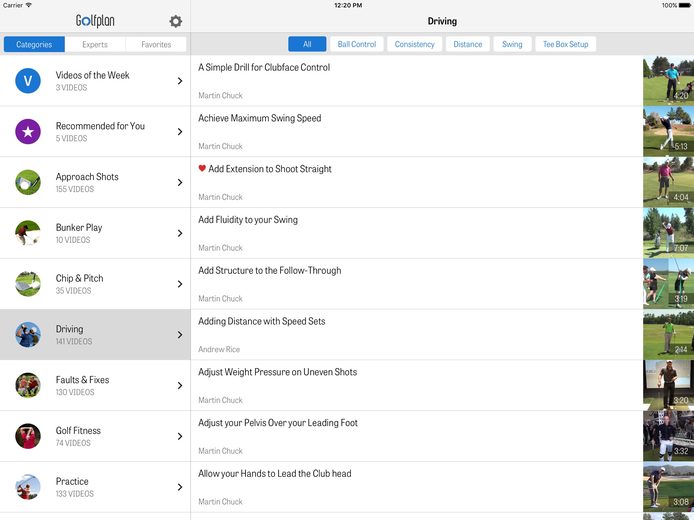Expand Driving chevron
Screen dimensions: 694x520
(180, 335)
